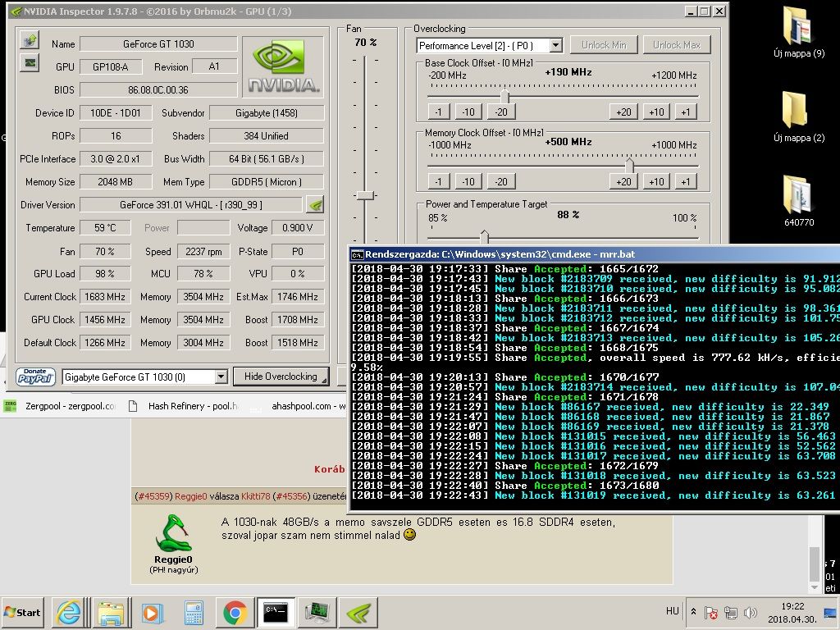
Task: Switch to ahashpool.com tab
Action: (308, 406)
